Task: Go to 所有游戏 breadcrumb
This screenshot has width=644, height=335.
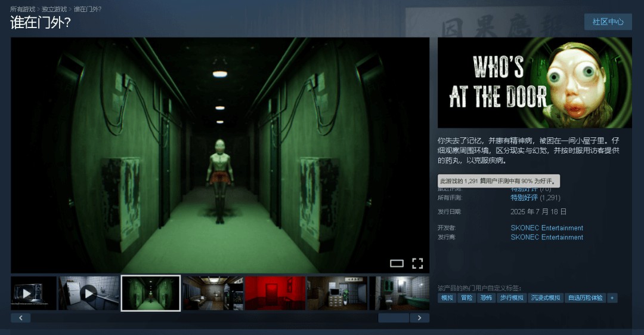Action: click(23, 10)
